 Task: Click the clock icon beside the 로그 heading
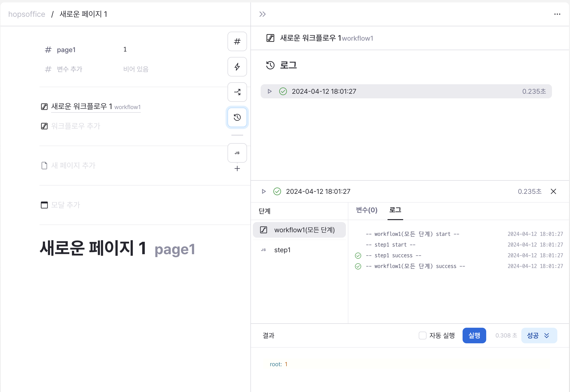point(270,65)
